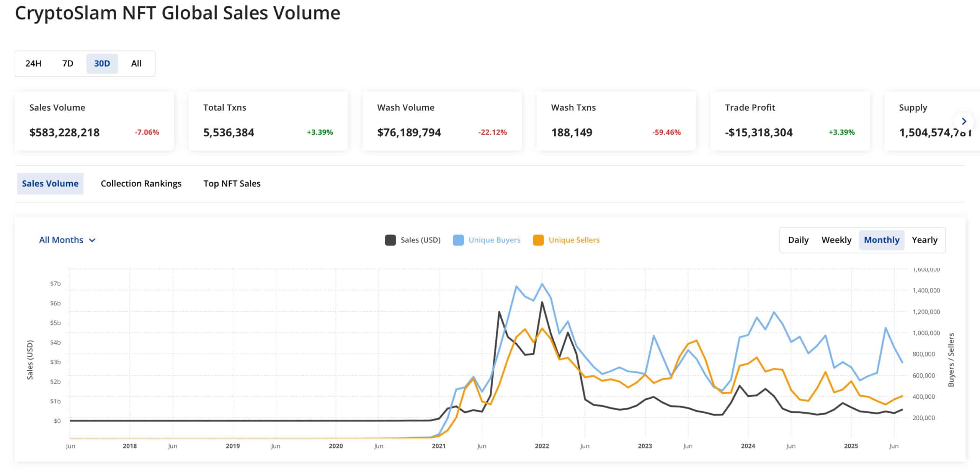Click the Sales (USD) vertical axis title

click(x=30, y=360)
